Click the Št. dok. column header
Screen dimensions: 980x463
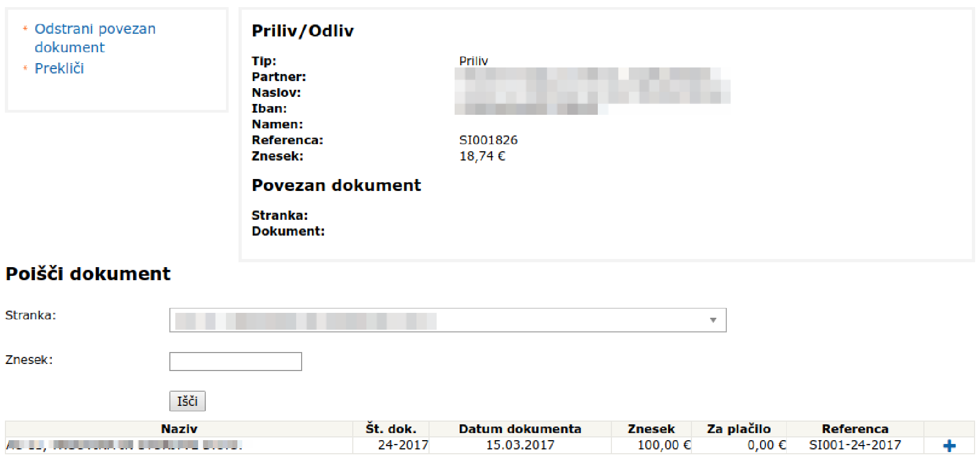(x=390, y=429)
